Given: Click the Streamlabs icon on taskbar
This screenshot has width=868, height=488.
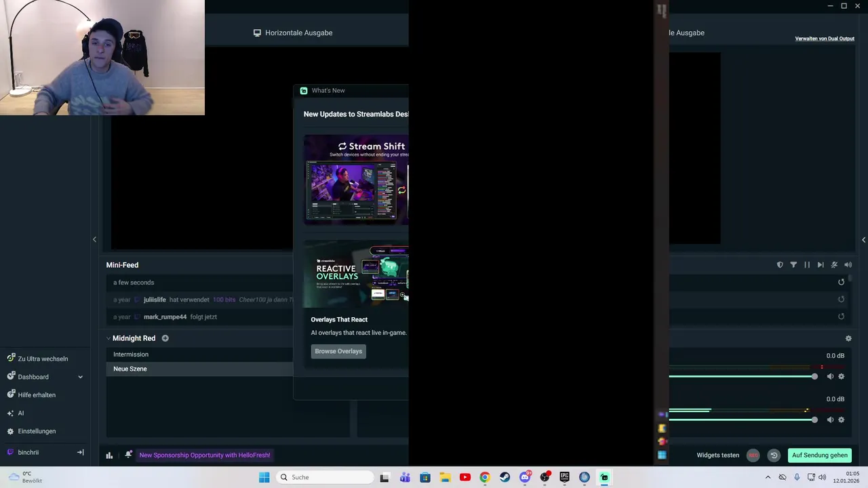Looking at the screenshot, I should click(x=604, y=477).
